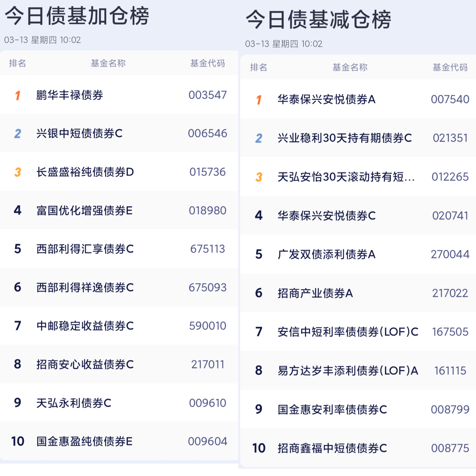Select 基金名称 header in the 加仓榜 table
Image resolution: width=476 pixels, height=476 pixels.
(108, 63)
